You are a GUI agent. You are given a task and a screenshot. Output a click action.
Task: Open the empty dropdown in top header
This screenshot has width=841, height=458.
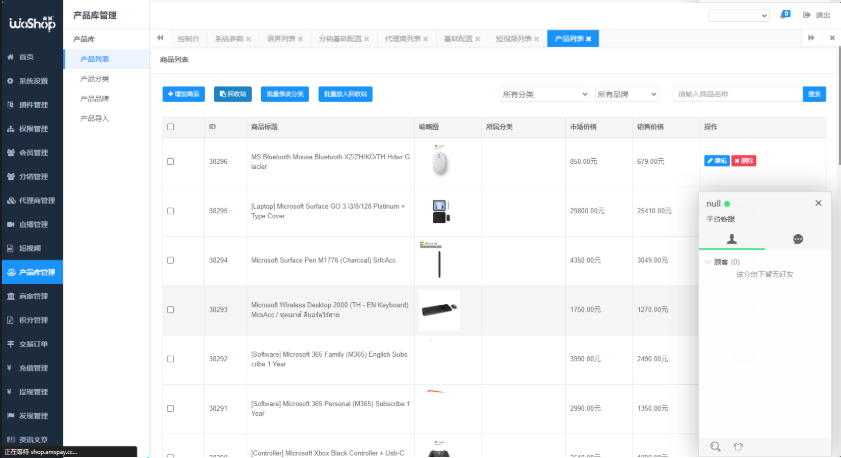tap(739, 16)
